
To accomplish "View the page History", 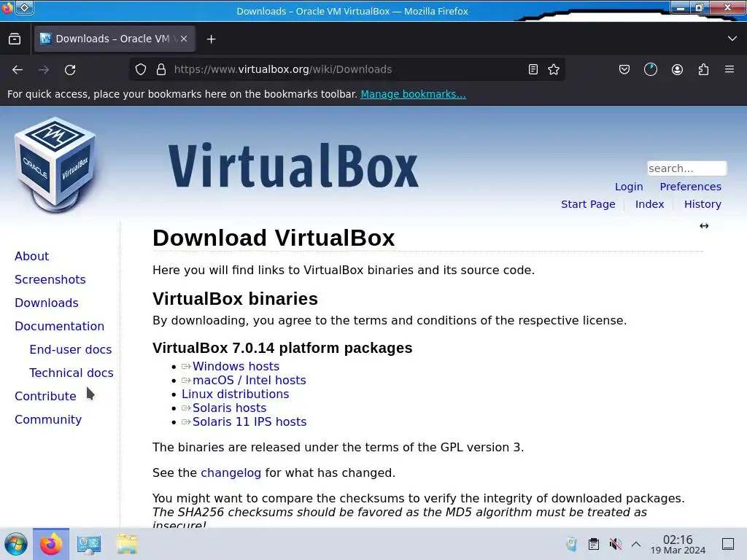I will (703, 204).
